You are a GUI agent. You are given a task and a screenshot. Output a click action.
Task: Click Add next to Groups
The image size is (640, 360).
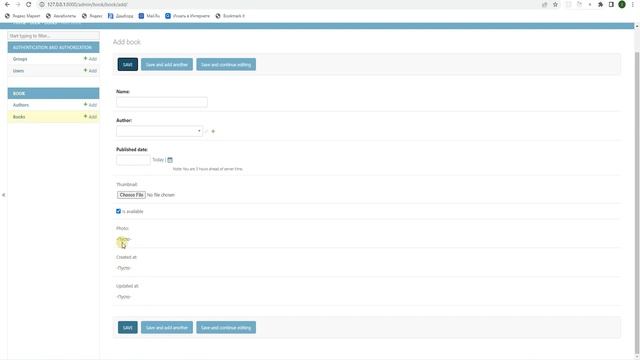(91, 59)
